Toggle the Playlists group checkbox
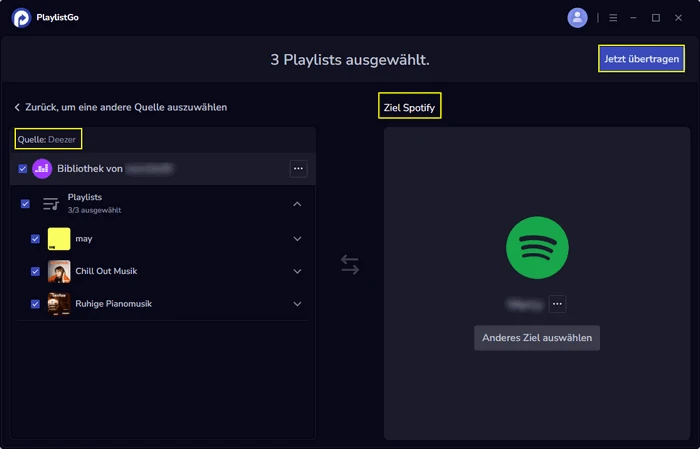700x449 pixels. 25,204
